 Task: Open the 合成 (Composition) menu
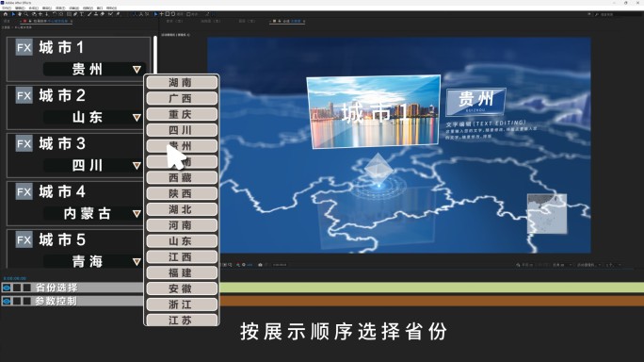point(34,8)
